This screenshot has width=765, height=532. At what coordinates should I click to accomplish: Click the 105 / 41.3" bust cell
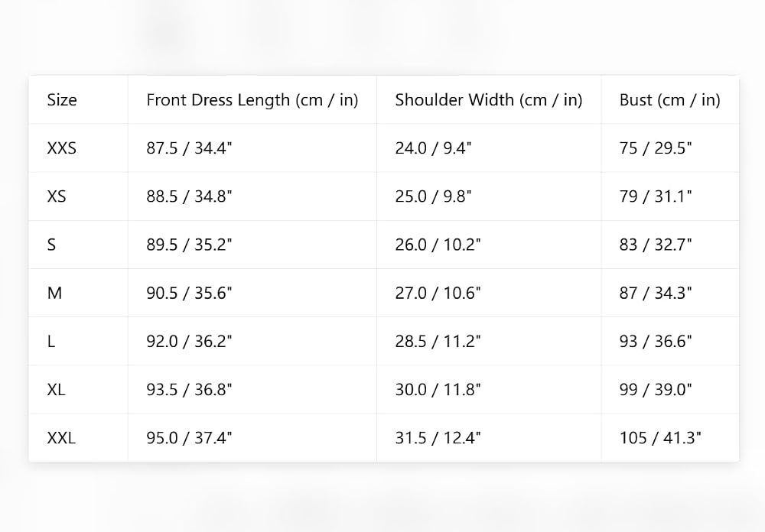[660, 437]
